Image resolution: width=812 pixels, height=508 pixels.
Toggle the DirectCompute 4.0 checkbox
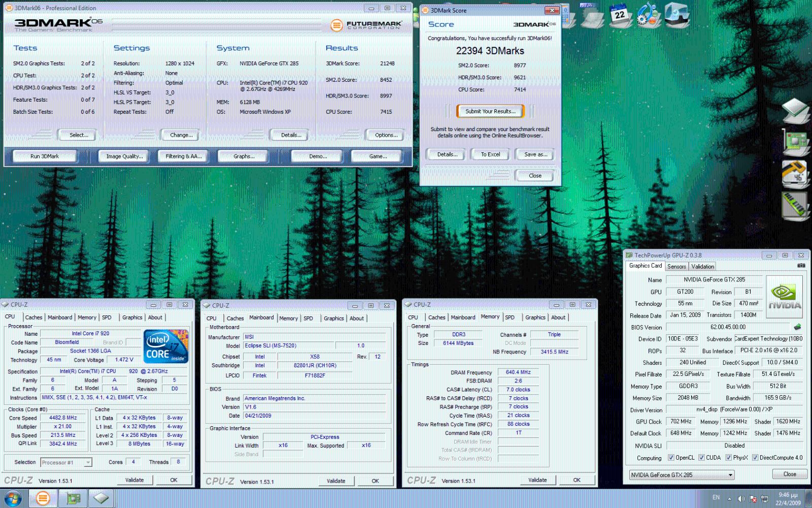tap(755, 457)
